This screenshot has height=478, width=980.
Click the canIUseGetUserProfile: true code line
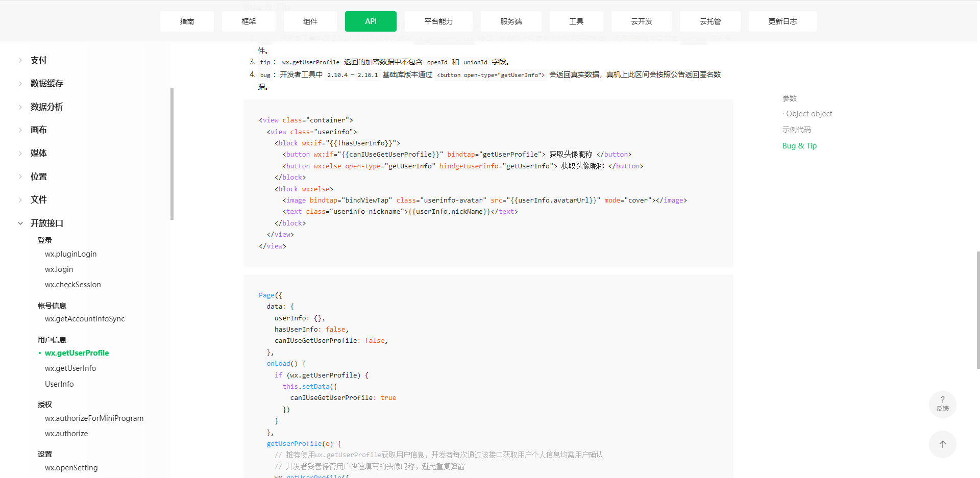343,398
